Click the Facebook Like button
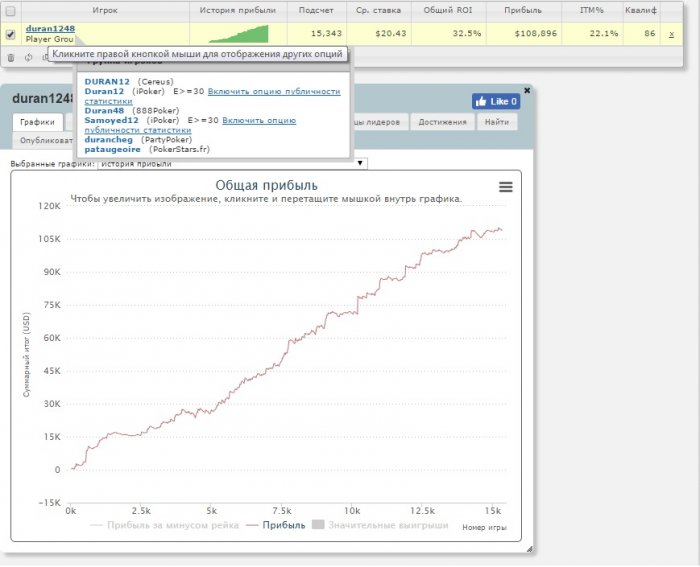This screenshot has width=700, height=567. (495, 101)
